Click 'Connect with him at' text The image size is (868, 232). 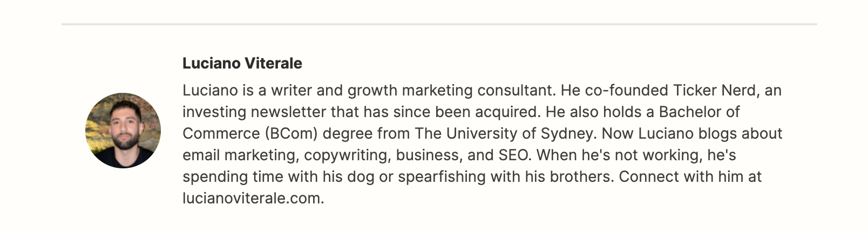(690, 176)
